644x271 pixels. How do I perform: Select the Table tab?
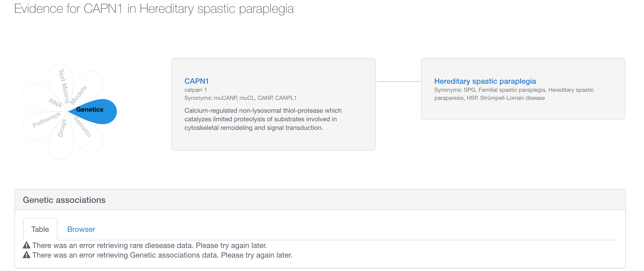(40, 229)
